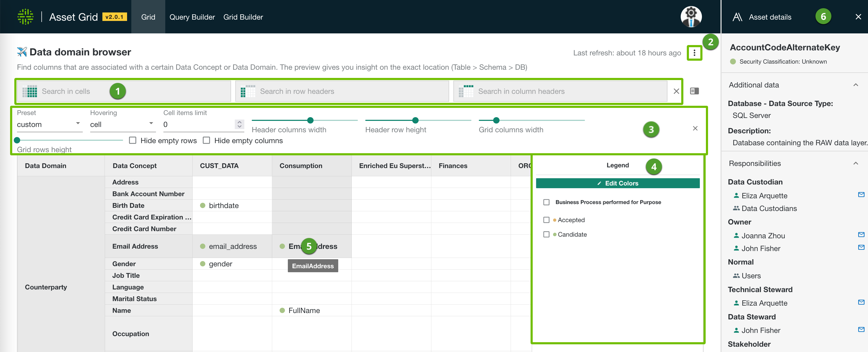868x352 pixels.
Task: Click the airplane icon beside page title
Action: (22, 52)
